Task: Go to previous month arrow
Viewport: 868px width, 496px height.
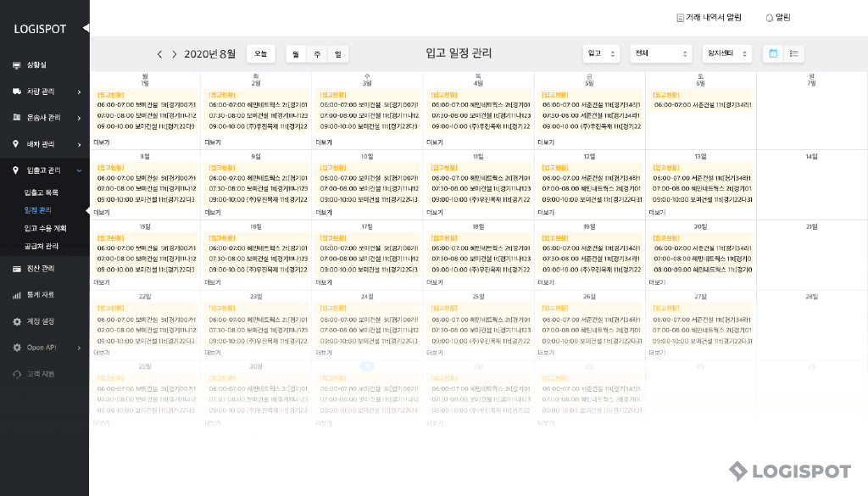Action: tap(159, 54)
